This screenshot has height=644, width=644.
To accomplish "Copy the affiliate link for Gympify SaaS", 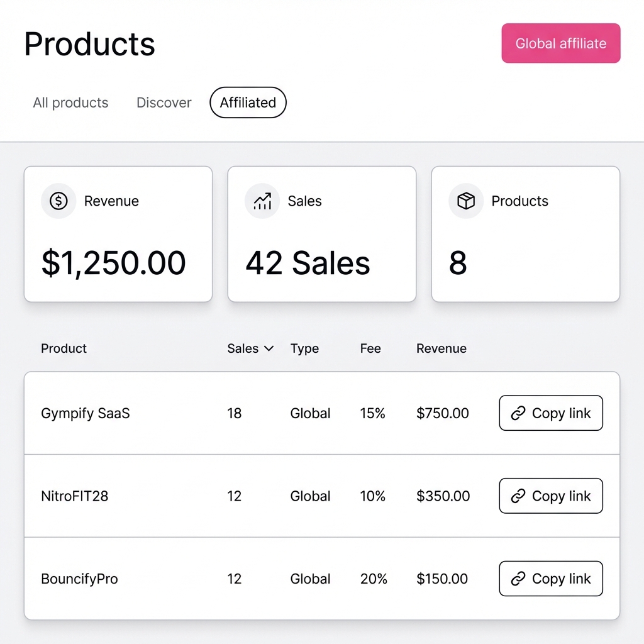I will pos(550,413).
